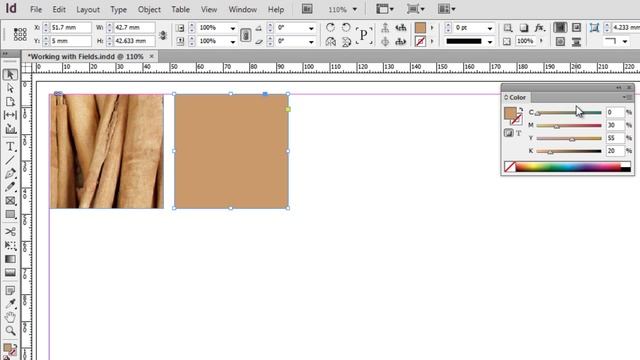Select the Selection tool (black arrow)
640x360 pixels.
(x=10, y=75)
